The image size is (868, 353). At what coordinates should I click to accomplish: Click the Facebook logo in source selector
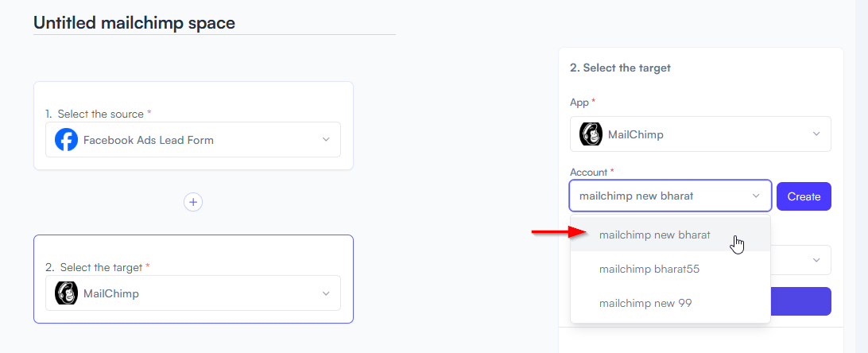point(66,140)
